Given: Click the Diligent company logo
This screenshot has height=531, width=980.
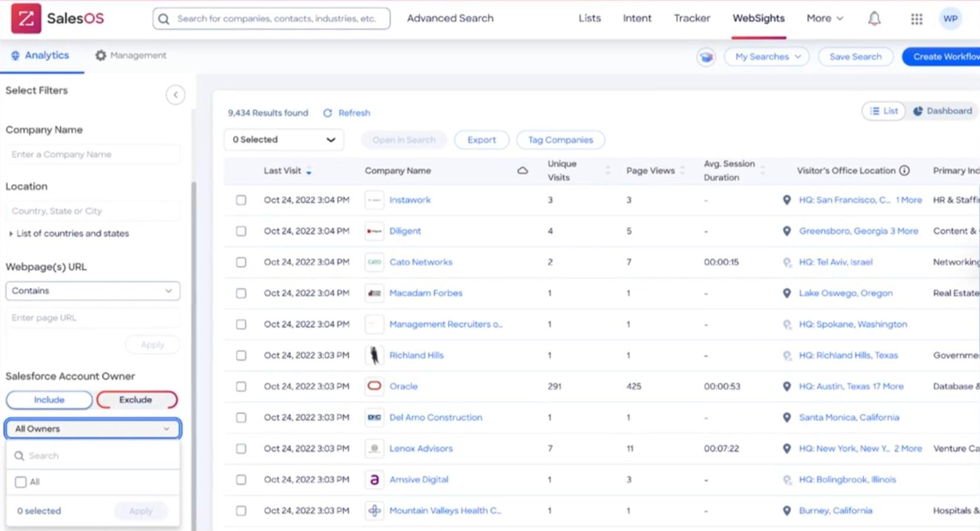Looking at the screenshot, I should pos(374,231).
